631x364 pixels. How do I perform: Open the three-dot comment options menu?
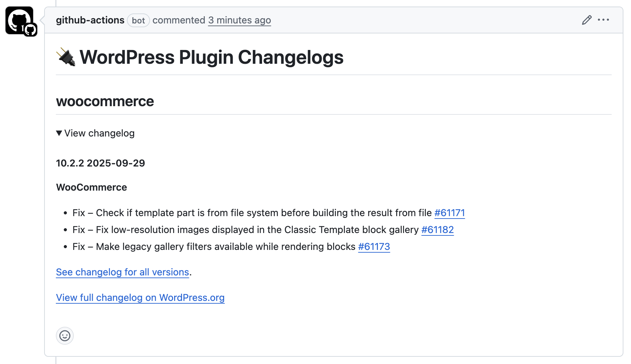coord(603,20)
